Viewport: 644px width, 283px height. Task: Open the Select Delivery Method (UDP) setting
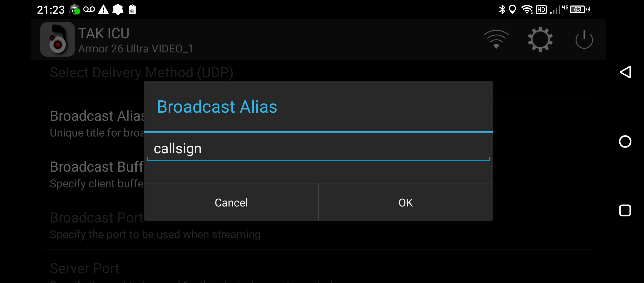(x=141, y=73)
